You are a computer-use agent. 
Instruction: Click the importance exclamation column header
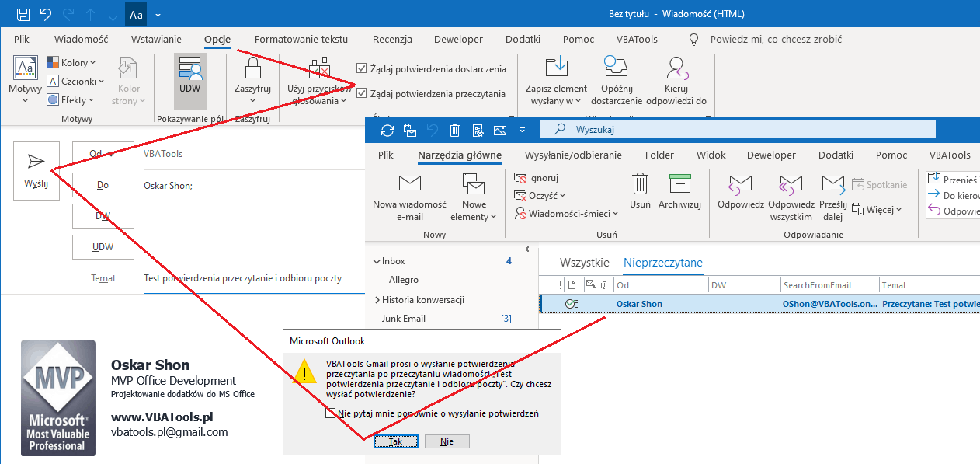click(561, 285)
